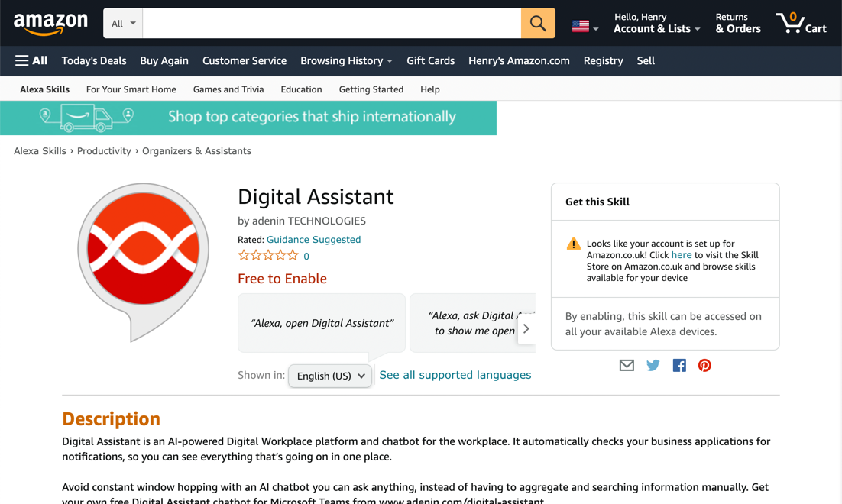This screenshot has width=842, height=504.
Task: Open Returns & Orders
Action: 738,23
